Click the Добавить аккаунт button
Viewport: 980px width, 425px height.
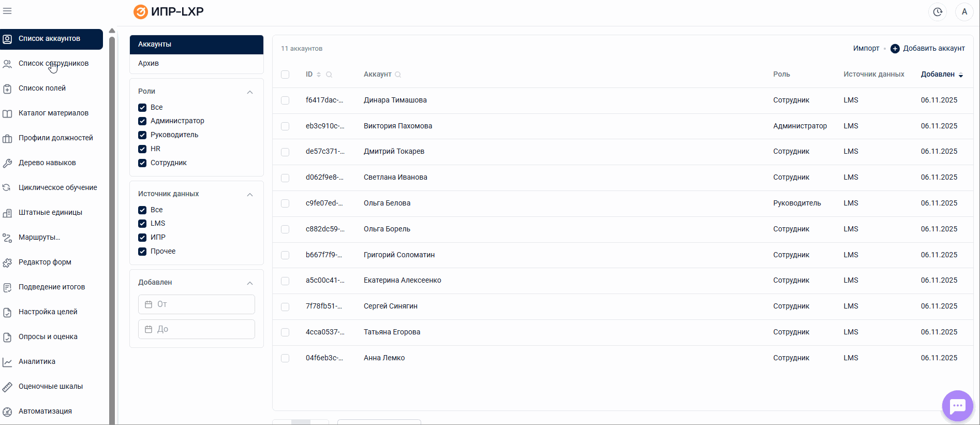coord(928,49)
